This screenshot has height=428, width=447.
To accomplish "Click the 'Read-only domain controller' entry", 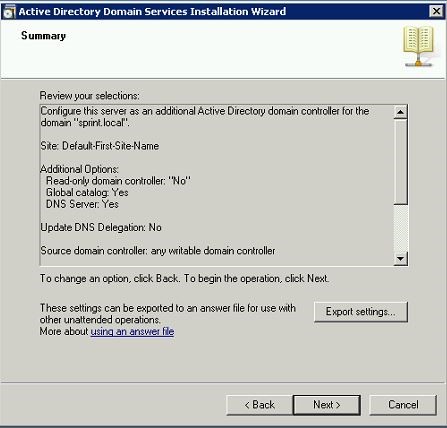I will tap(118, 181).
